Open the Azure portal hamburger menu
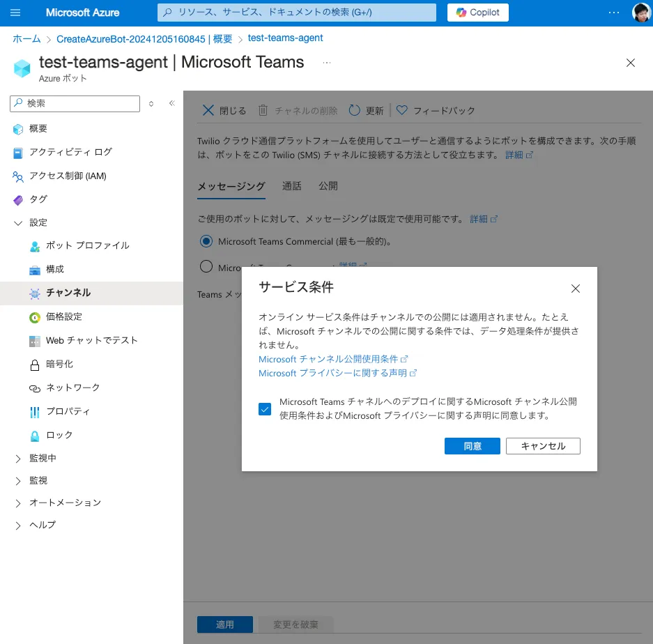Viewport: 653px width, 644px height. pos(15,13)
